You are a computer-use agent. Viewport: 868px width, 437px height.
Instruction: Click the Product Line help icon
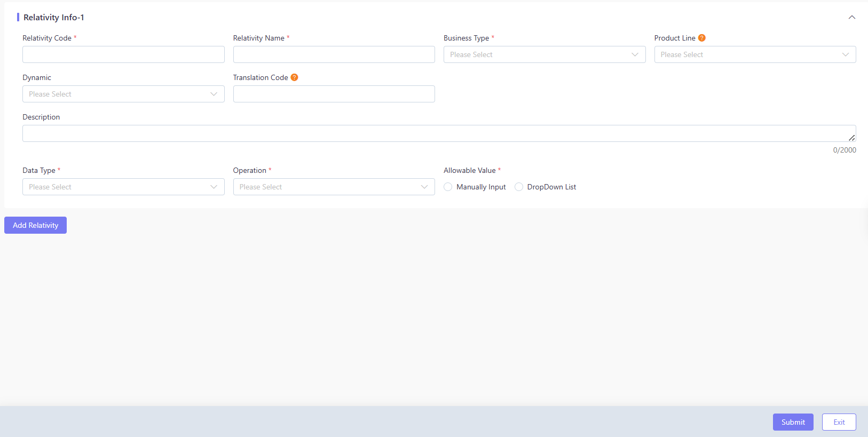pyautogui.click(x=702, y=38)
